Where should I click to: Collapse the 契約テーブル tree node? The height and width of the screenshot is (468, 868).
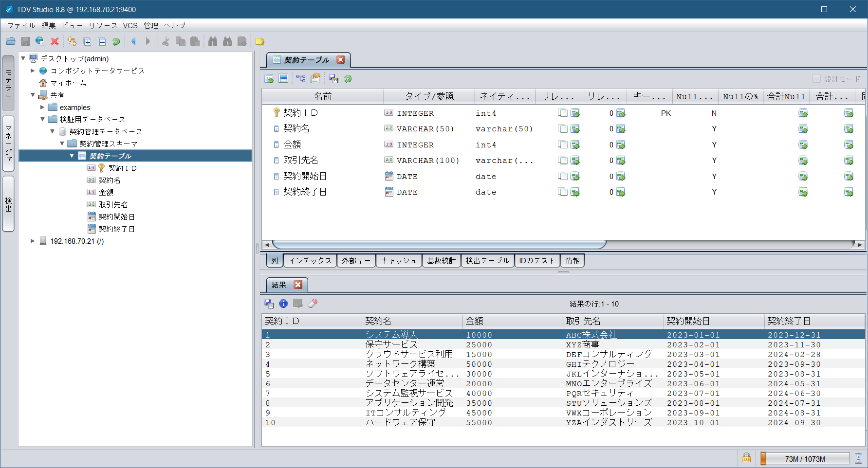[x=72, y=156]
